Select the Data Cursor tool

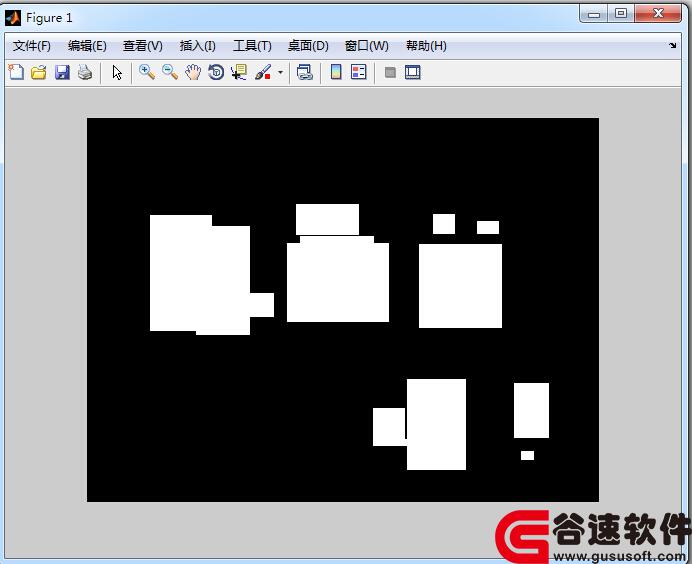coord(239,72)
